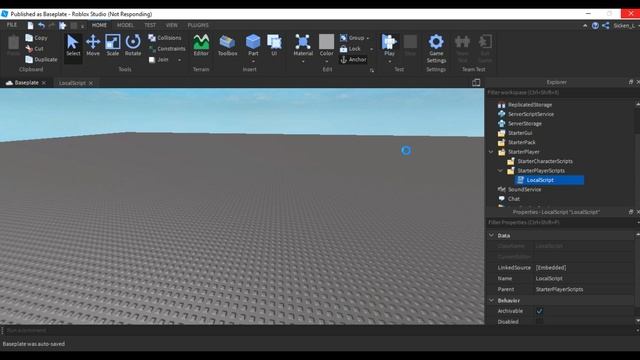Viewport: 640px width, 360px height.
Task: Switch to the PLUGINS ribbon tab
Action: coord(198,25)
